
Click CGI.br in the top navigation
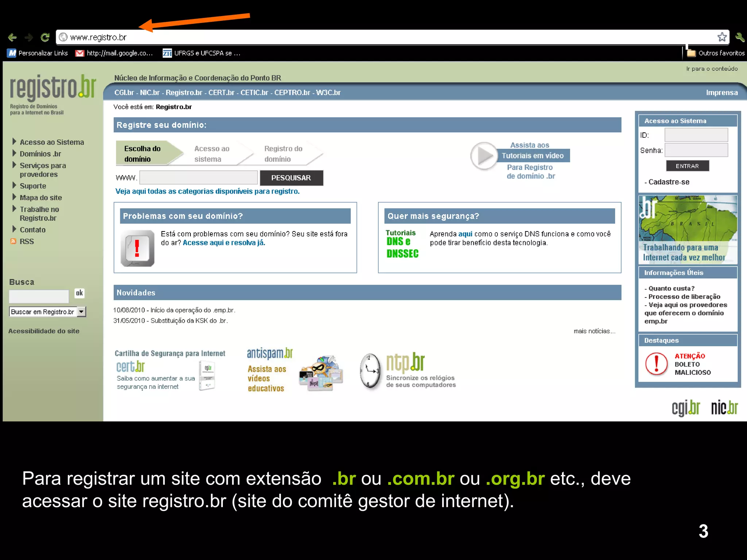[124, 93]
